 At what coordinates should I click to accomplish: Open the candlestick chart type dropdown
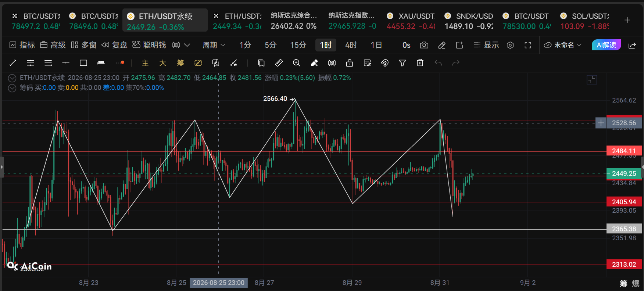coord(181,45)
